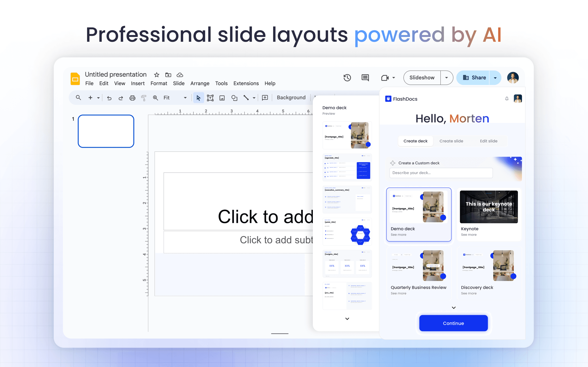Select the text box tool in toolbar

210,97
